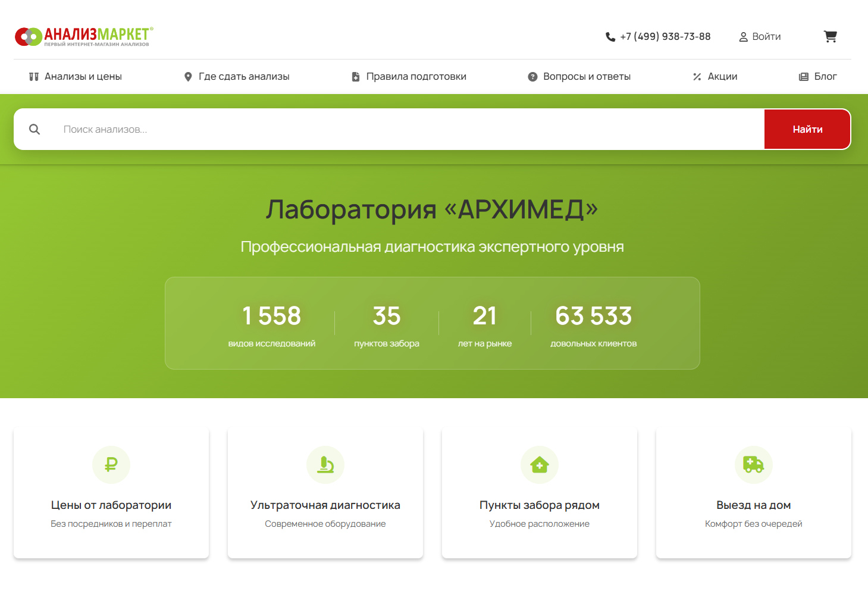Go to Где сдать анализы
The width and height of the screenshot is (868, 594).
tap(237, 77)
